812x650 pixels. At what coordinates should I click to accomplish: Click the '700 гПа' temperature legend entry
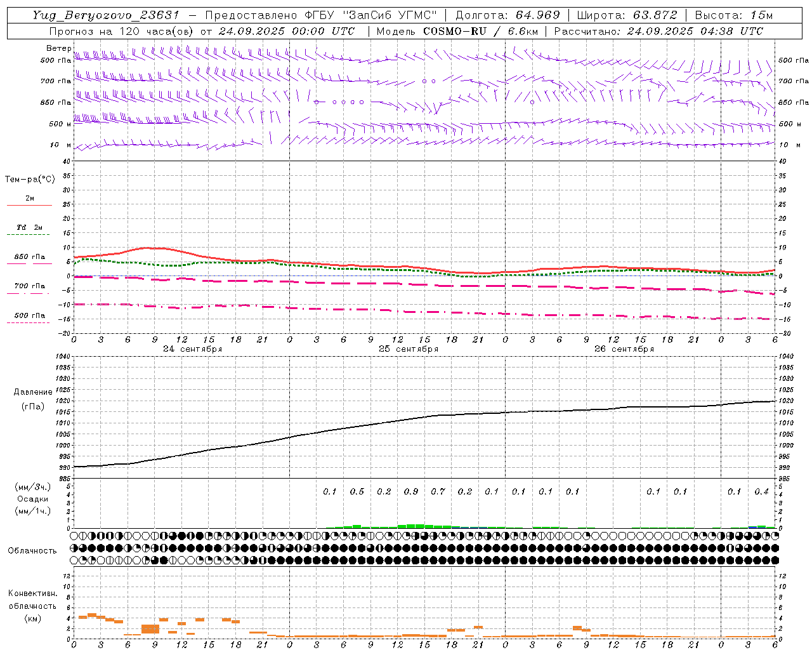(x=30, y=286)
